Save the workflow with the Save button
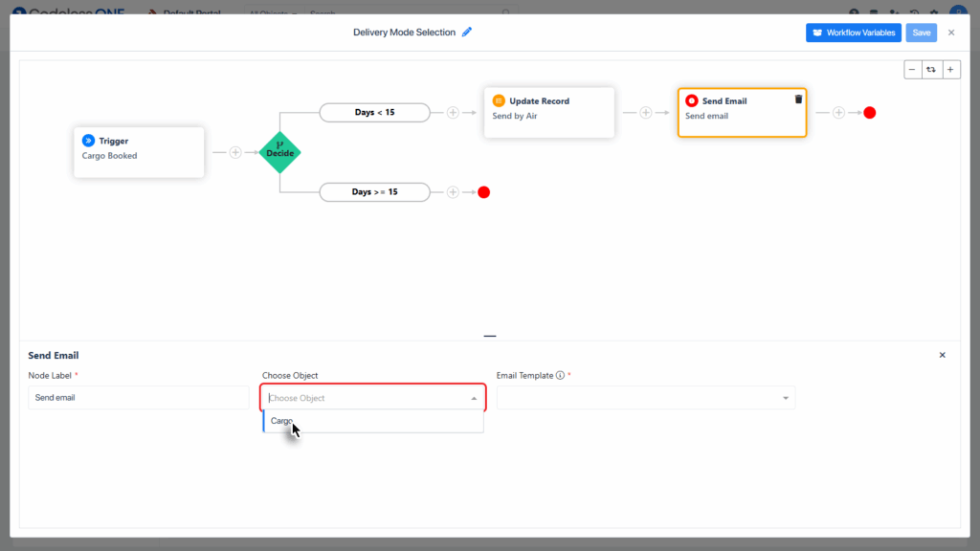Screen dimensions: 980x551 coord(921,33)
